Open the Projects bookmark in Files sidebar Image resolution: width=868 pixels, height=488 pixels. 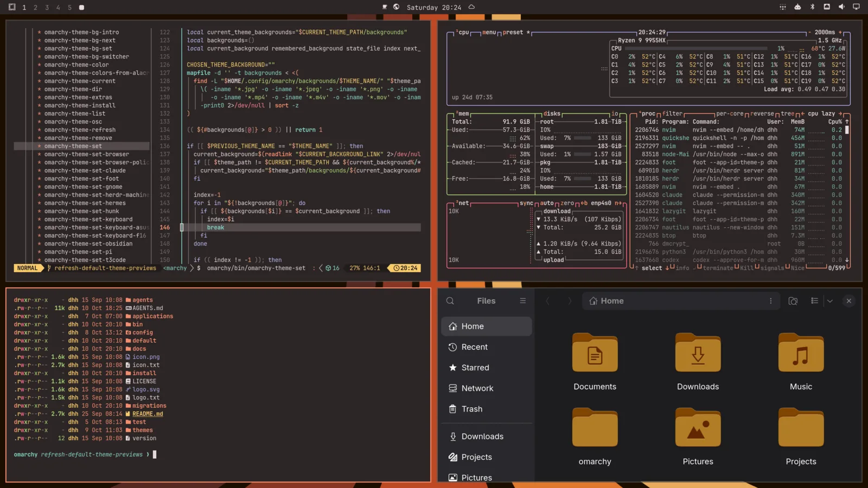pos(487,457)
